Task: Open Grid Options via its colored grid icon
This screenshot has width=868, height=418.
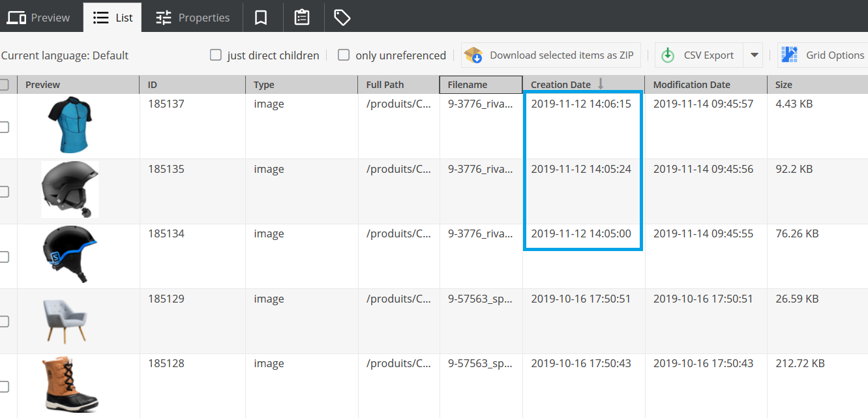Action: 789,55
